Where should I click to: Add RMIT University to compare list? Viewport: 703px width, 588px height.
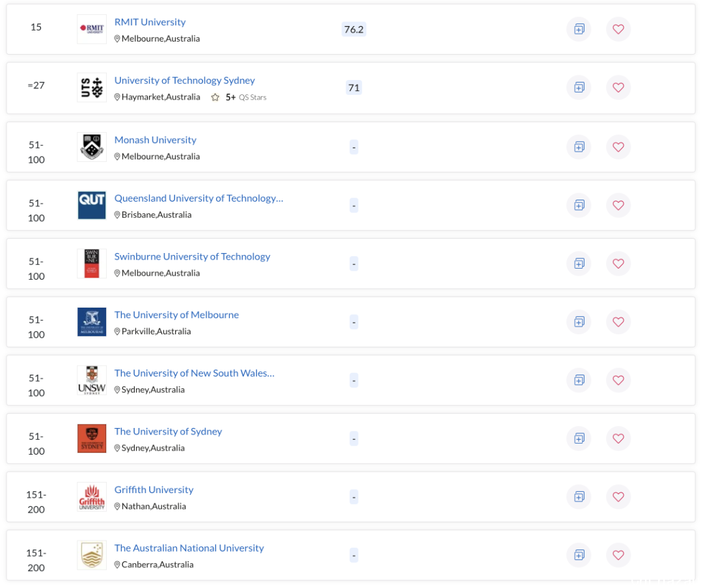(x=579, y=29)
